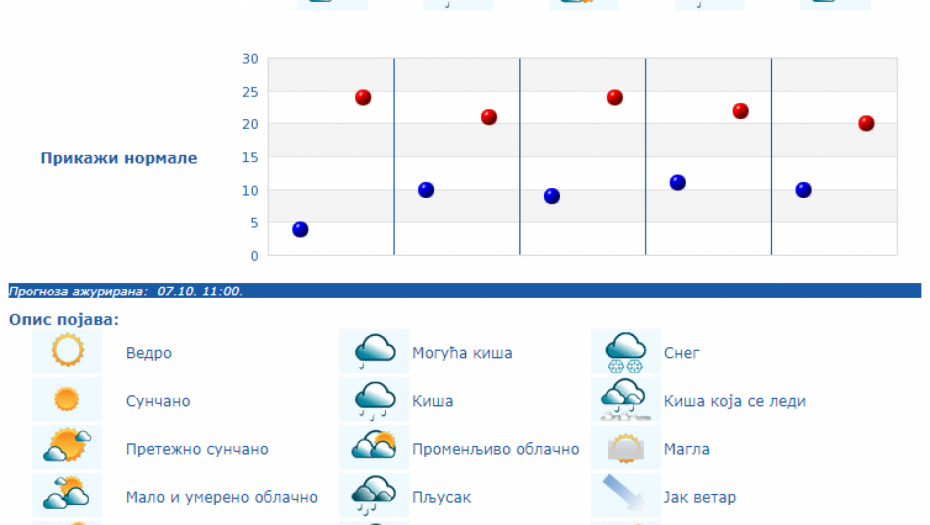This screenshot has width=930, height=525.
Task: Click the Киша која се леди icon
Action: pos(626,400)
